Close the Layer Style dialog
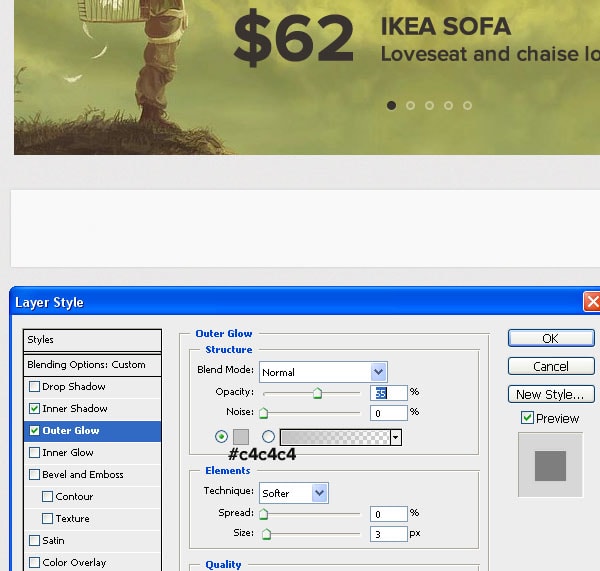Image resolution: width=600 pixels, height=571 pixels. [592, 302]
